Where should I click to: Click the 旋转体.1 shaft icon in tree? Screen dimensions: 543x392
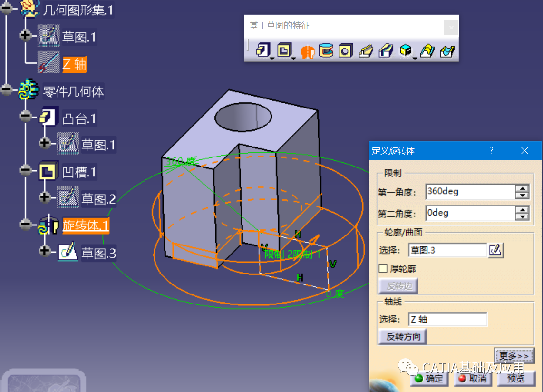[x=48, y=225]
